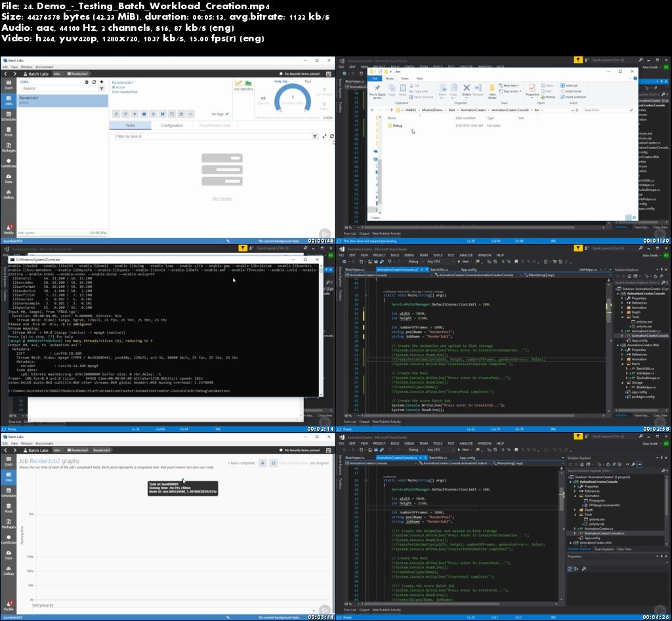Expand the References node in the 00:04:26 Solution Explorer
The height and width of the screenshot is (621, 672).
pyautogui.click(x=575, y=491)
